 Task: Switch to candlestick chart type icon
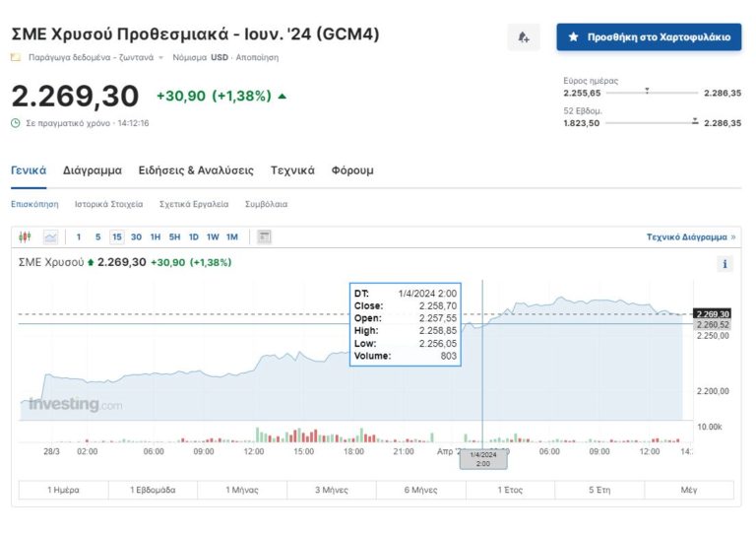click(26, 236)
